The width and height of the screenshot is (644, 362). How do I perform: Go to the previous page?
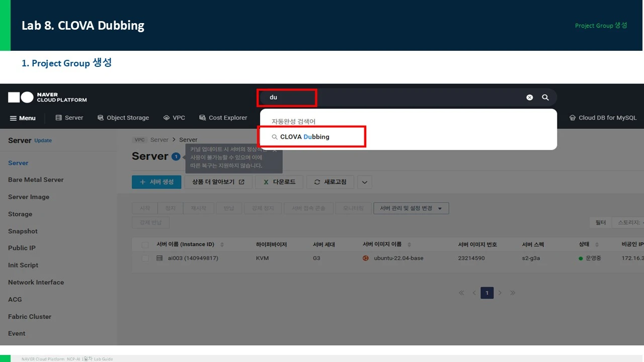(474, 293)
